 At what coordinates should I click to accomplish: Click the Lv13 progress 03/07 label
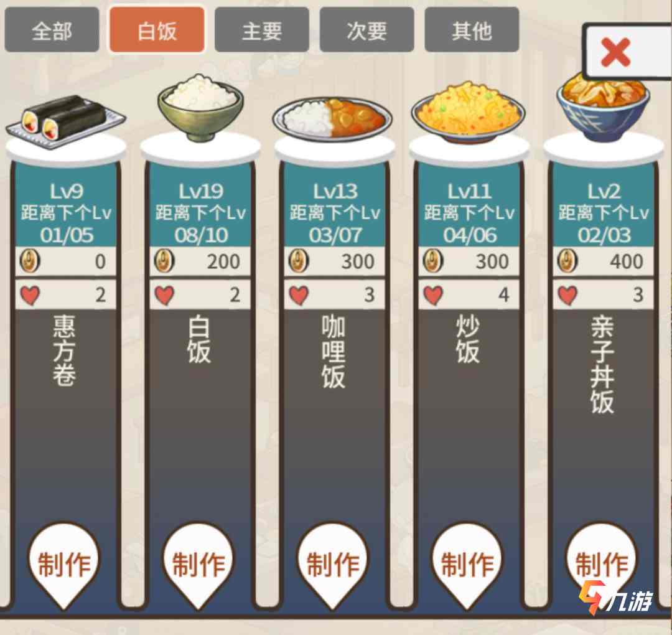(335, 235)
